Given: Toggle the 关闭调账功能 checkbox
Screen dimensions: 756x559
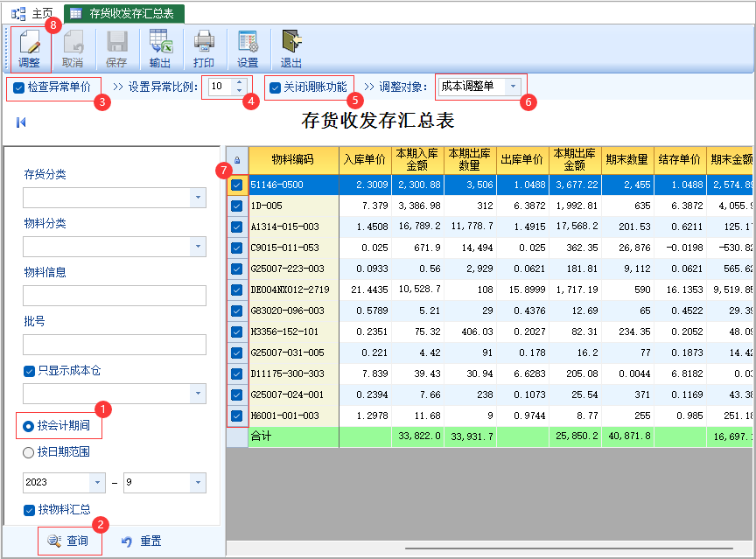Looking at the screenshot, I should tap(275, 87).
